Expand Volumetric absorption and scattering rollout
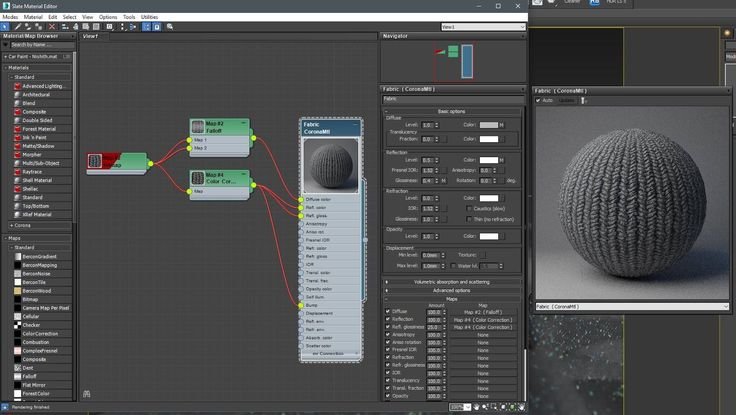 (x=452, y=282)
